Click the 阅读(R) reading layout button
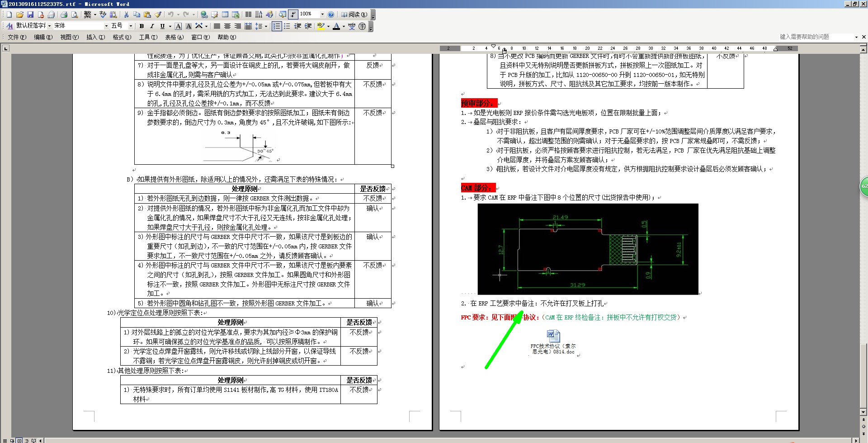Viewport: 868px width, 443px height. coord(354,14)
